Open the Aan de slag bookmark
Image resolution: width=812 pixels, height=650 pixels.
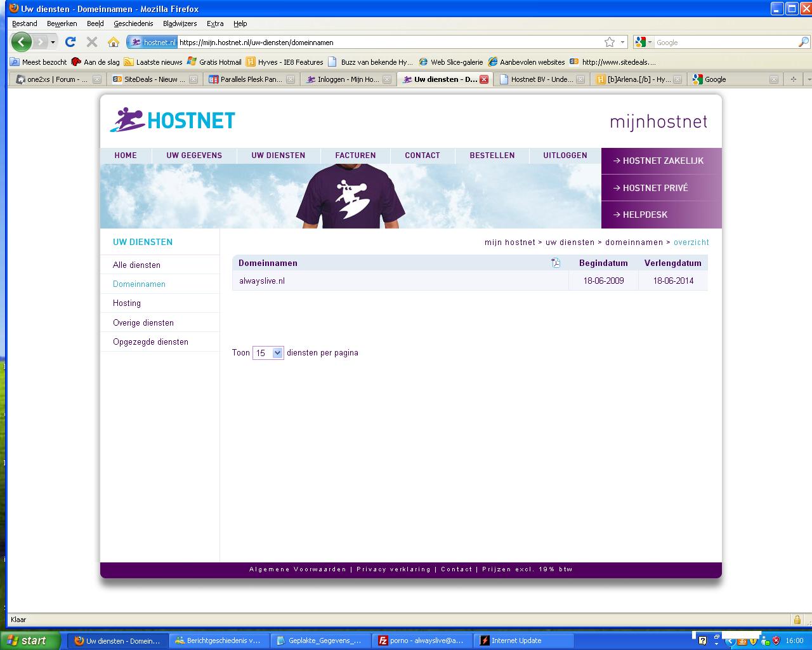(96, 62)
